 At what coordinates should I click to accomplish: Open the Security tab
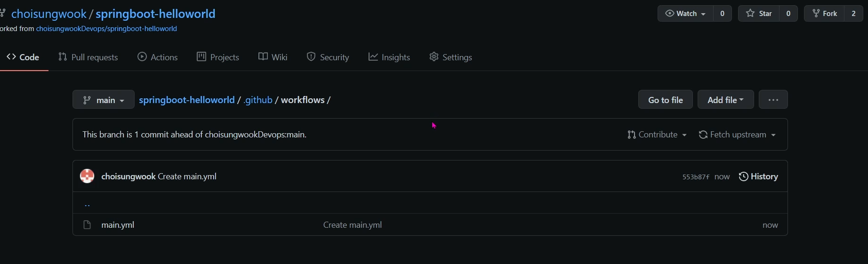tap(328, 57)
